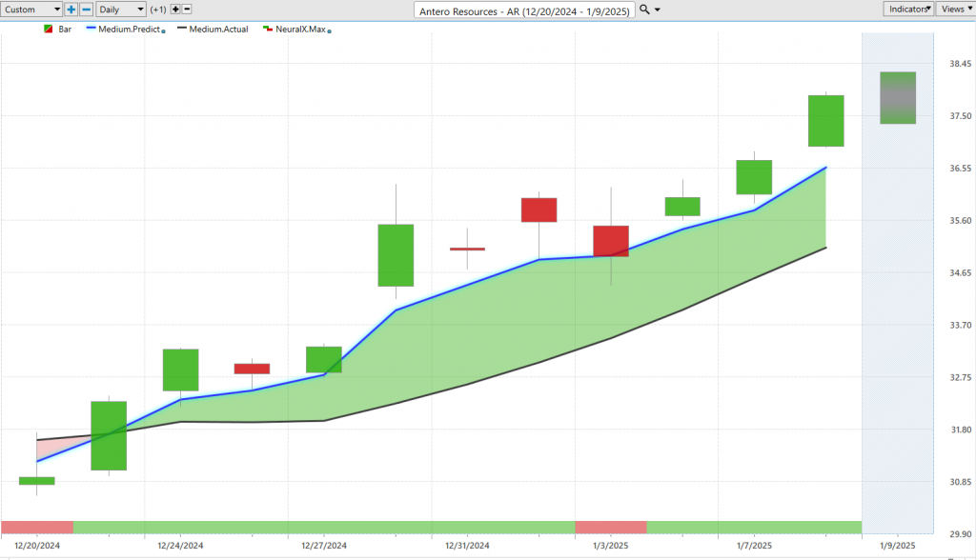Click the red NeuralX segment above 12/20/2024
The image size is (976, 560).
37,528
